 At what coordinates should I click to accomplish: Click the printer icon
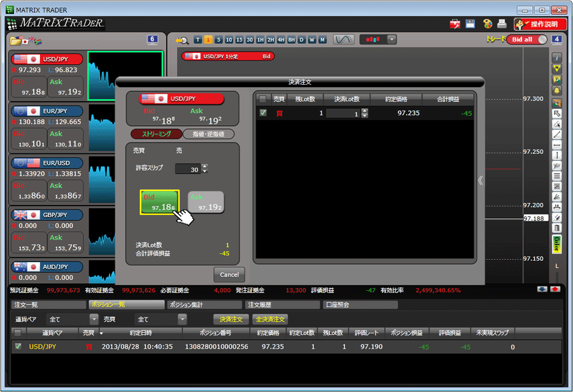tap(502, 24)
